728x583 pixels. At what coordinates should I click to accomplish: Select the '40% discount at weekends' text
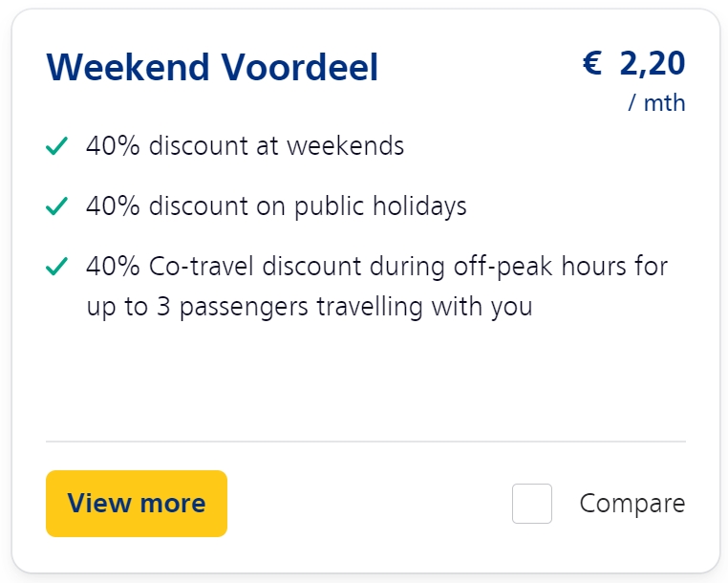click(x=245, y=146)
